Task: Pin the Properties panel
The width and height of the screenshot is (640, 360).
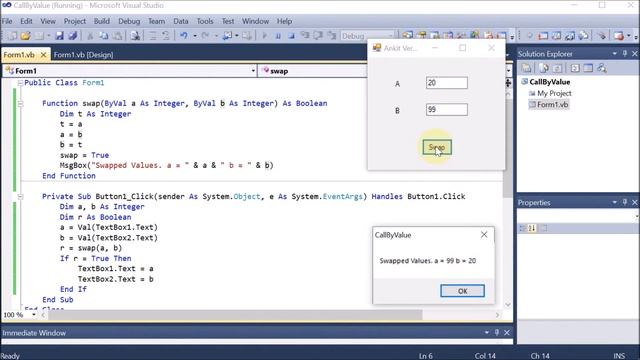Action: tap(624, 202)
